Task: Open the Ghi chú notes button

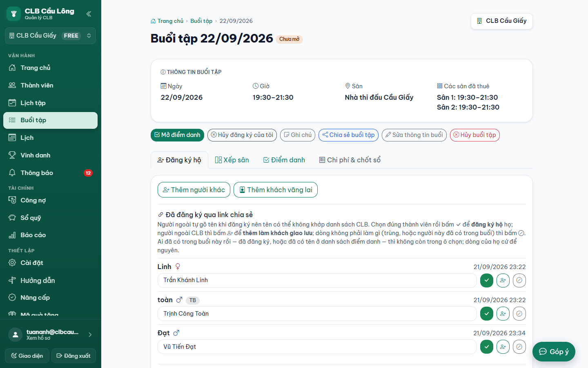Action: pyautogui.click(x=298, y=135)
